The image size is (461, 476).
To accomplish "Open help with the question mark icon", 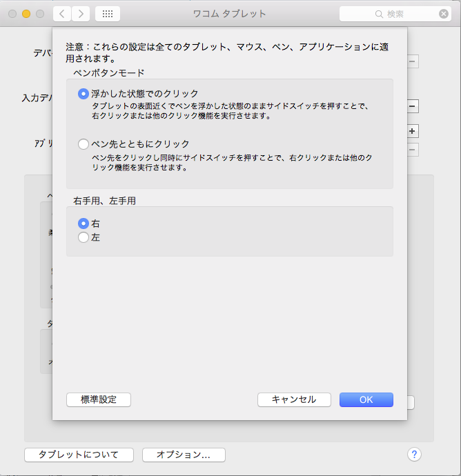I will (x=414, y=454).
